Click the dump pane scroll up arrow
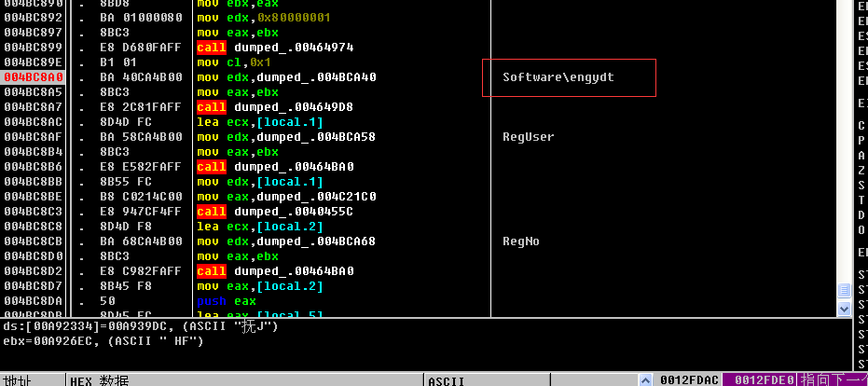868x386 pixels. [644, 379]
